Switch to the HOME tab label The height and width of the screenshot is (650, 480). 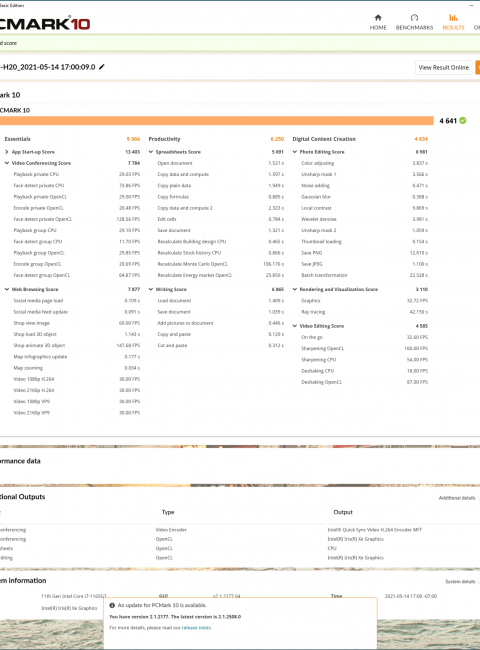(x=378, y=28)
